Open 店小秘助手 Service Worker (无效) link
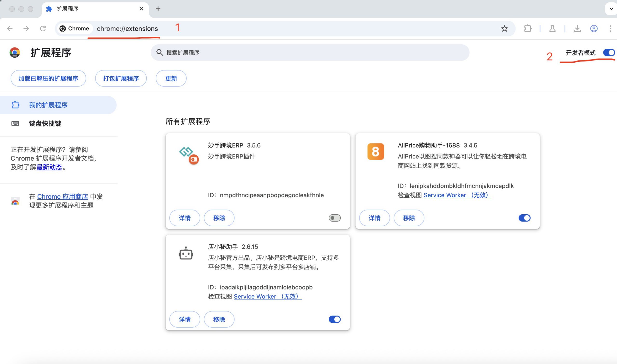The image size is (617, 364). tap(268, 296)
